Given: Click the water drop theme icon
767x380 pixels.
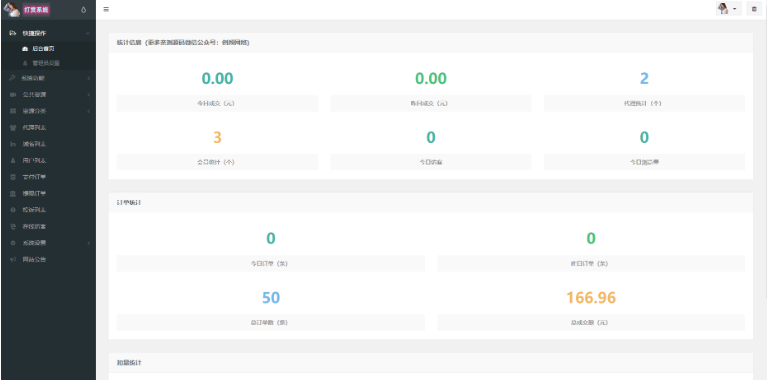Looking at the screenshot, I should coord(84,9).
